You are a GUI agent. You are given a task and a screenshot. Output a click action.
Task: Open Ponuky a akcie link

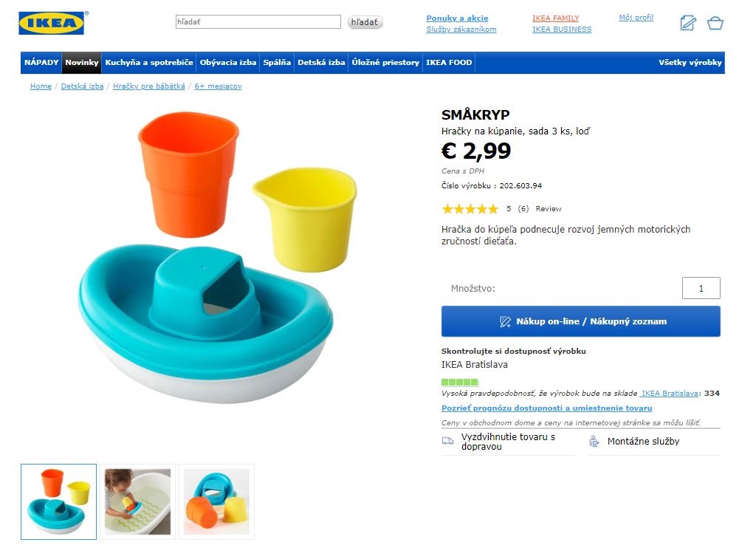pos(457,18)
